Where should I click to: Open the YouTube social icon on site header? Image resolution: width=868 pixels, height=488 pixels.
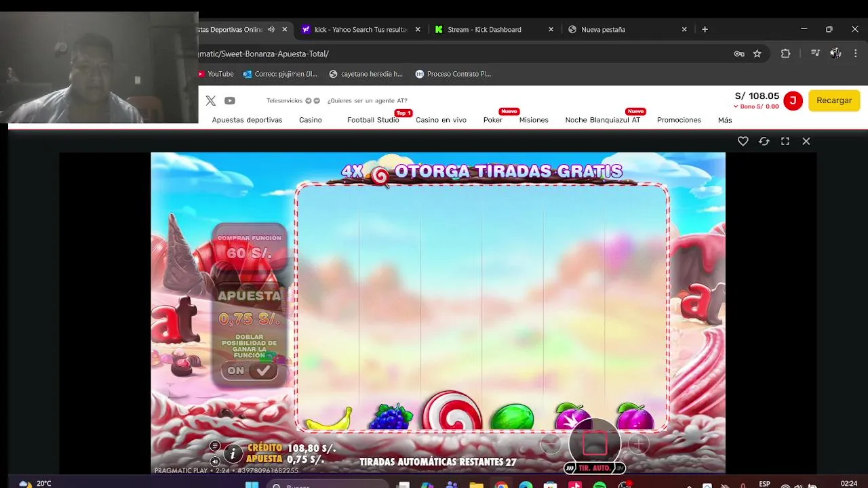pos(230,100)
